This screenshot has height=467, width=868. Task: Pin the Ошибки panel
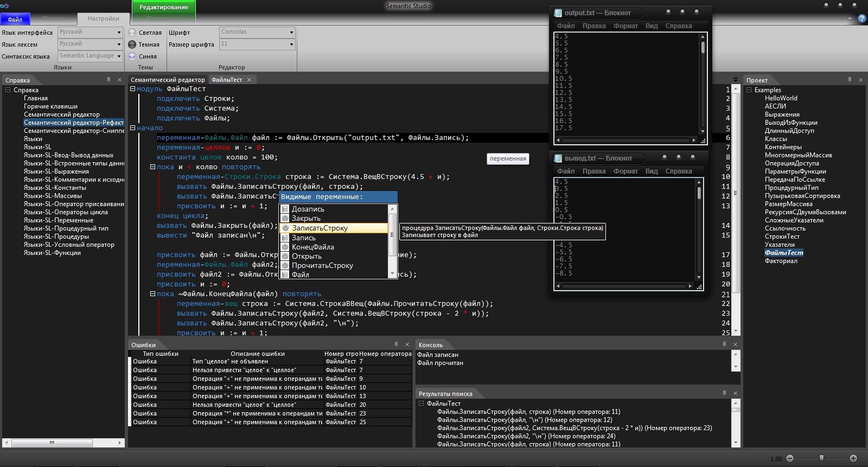pyautogui.click(x=396, y=344)
